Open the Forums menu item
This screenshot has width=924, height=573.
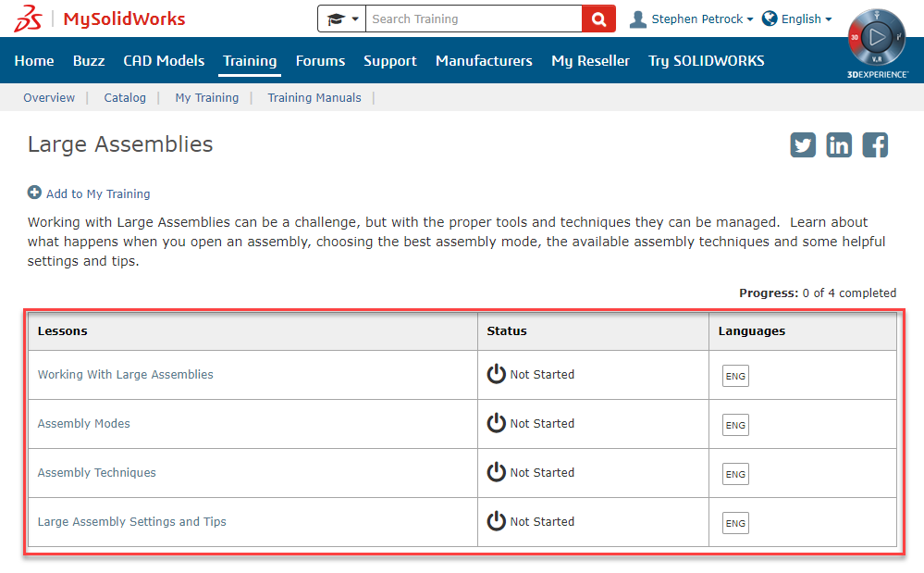tap(321, 61)
